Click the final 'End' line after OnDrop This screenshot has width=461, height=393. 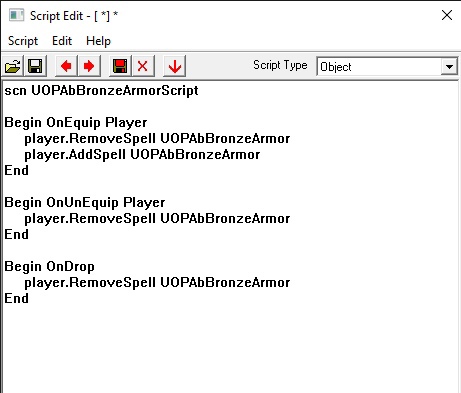(16, 298)
